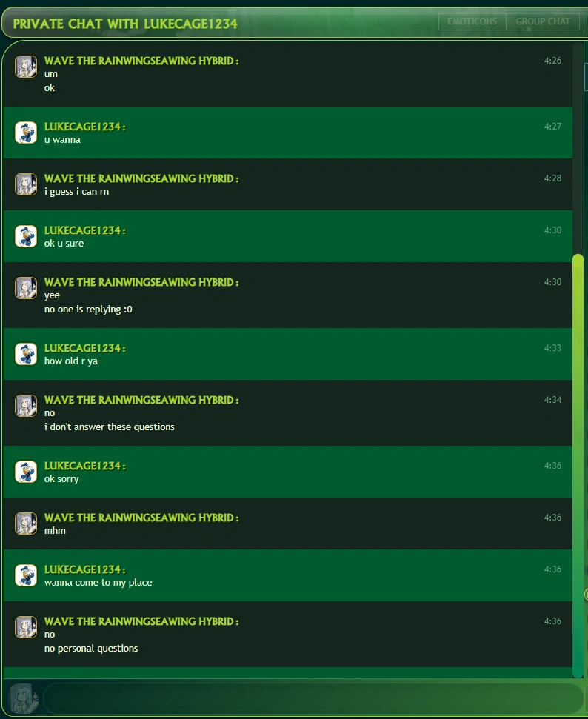Click Wave's avatar on the 4:26 message
The width and height of the screenshot is (588, 719).
tap(26, 67)
